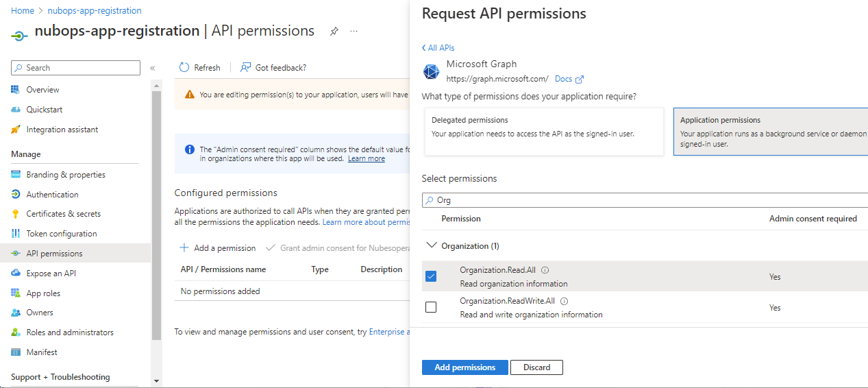Click the Integration assistant rocket icon
Screen dimensions: 868x388
coord(16,130)
